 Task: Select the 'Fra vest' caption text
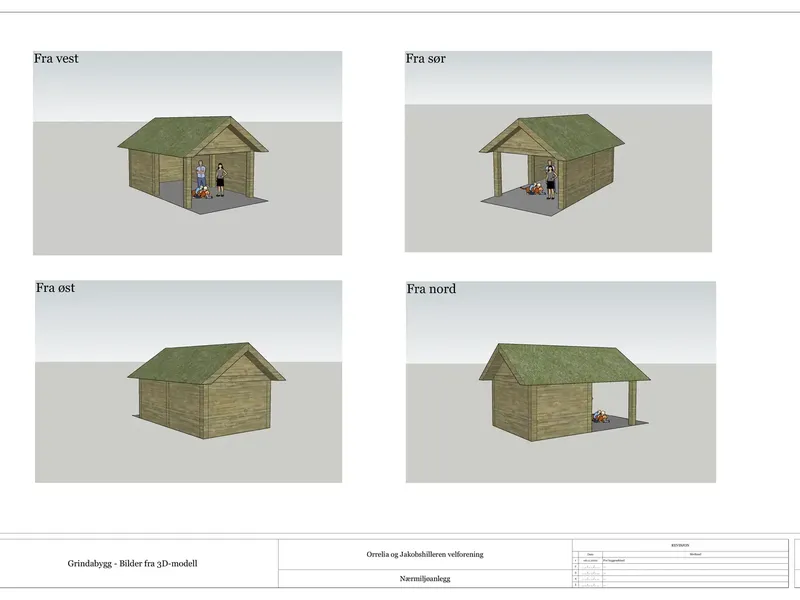click(56, 59)
